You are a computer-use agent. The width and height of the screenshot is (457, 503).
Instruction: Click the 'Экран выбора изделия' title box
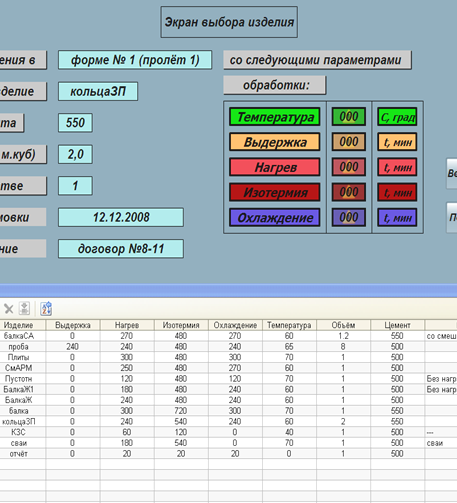coord(229,22)
